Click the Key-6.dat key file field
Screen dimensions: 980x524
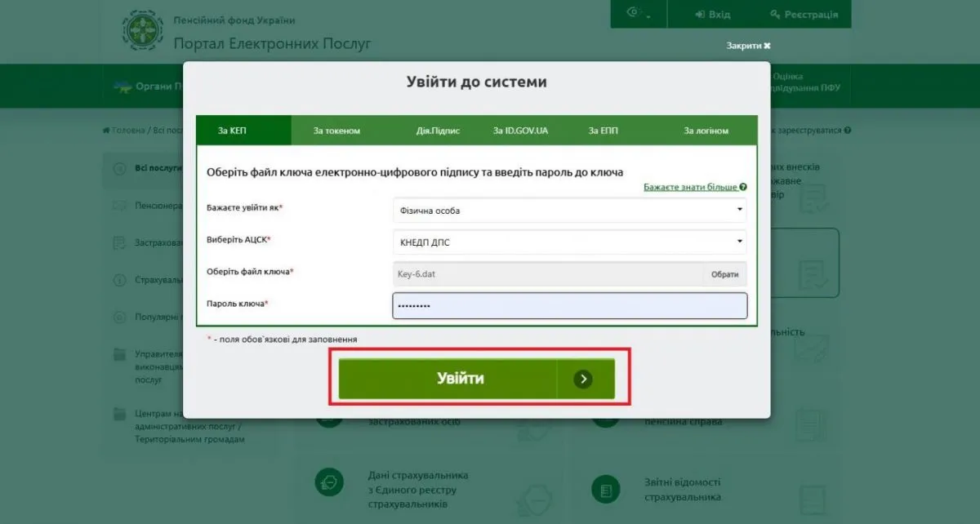[x=547, y=274]
